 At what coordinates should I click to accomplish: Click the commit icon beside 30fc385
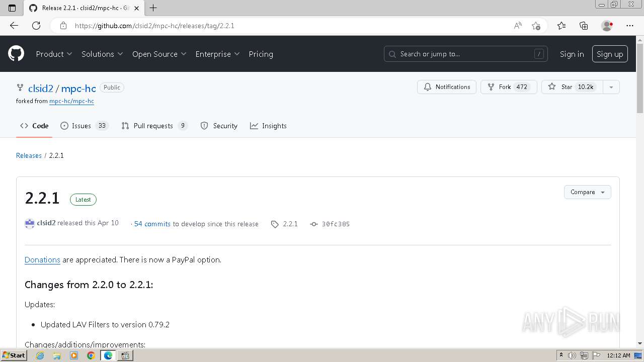point(314,224)
